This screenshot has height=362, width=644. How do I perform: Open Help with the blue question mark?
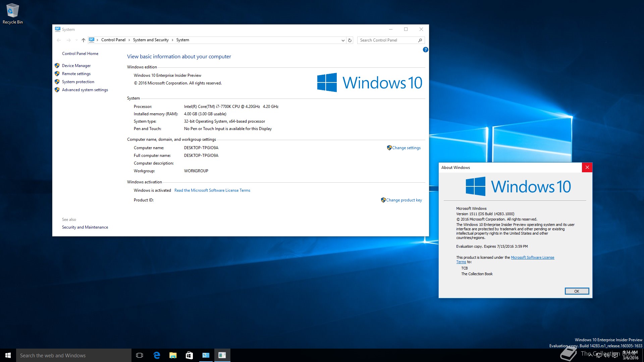click(425, 50)
